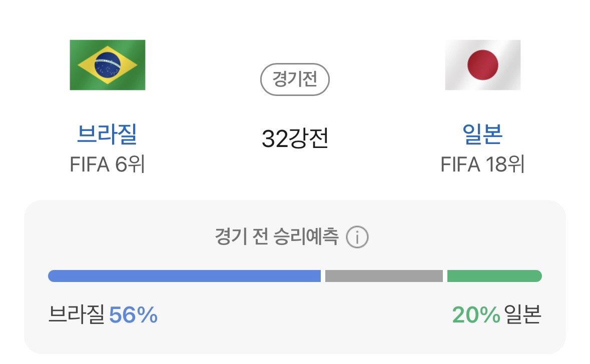Image resolution: width=590 pixels, height=364 pixels.
Task: Select the 32강전 round label
Action: click(x=295, y=138)
